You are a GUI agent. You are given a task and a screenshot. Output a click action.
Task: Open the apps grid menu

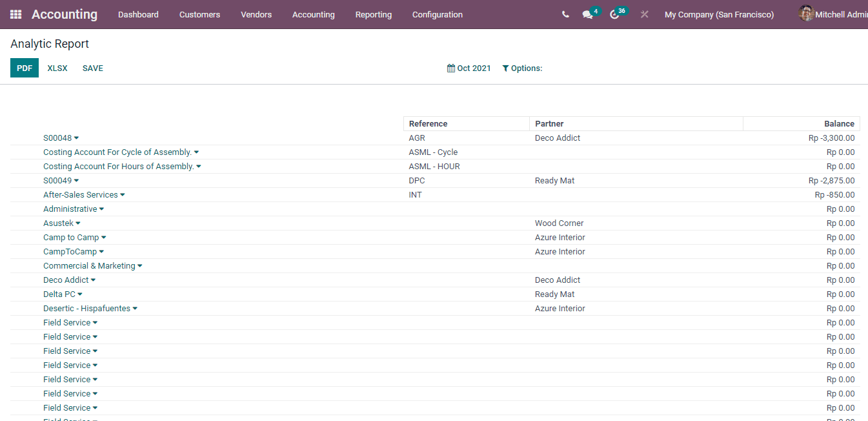point(15,14)
